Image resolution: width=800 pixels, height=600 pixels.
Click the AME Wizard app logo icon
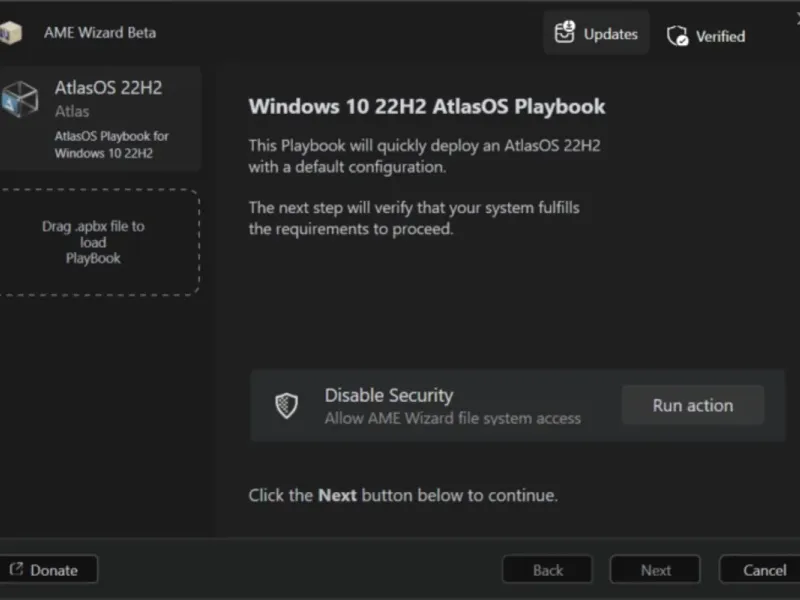[x=10, y=32]
